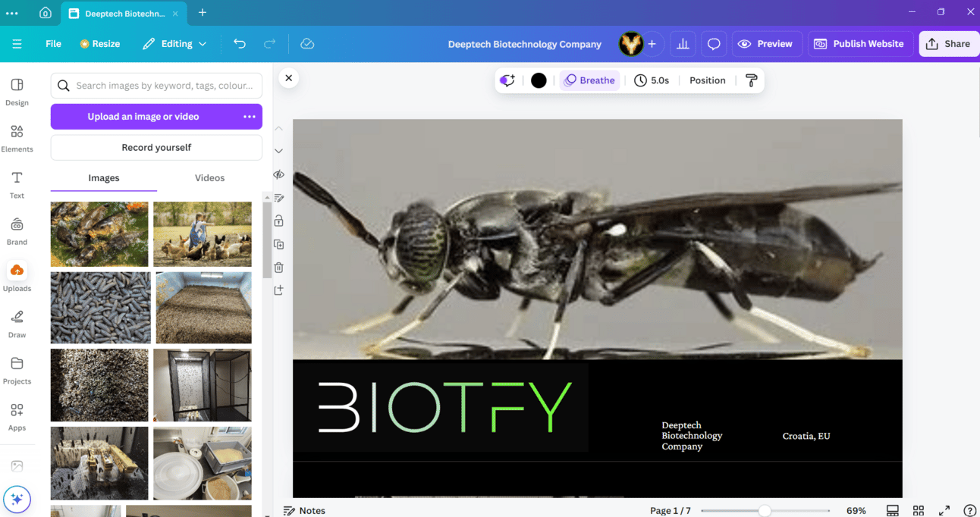Open the Canva AI assistant sparkle button
The image size is (980, 517).
pyautogui.click(x=17, y=500)
